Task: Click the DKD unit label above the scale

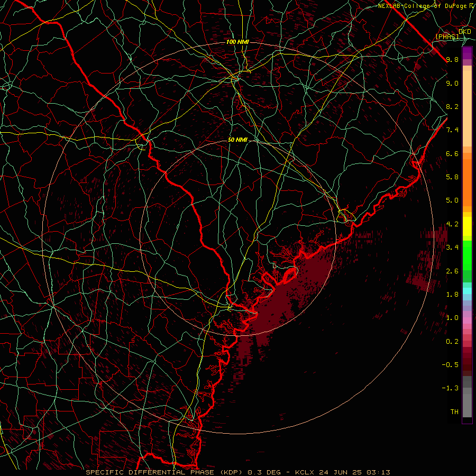Action: pyautogui.click(x=465, y=32)
